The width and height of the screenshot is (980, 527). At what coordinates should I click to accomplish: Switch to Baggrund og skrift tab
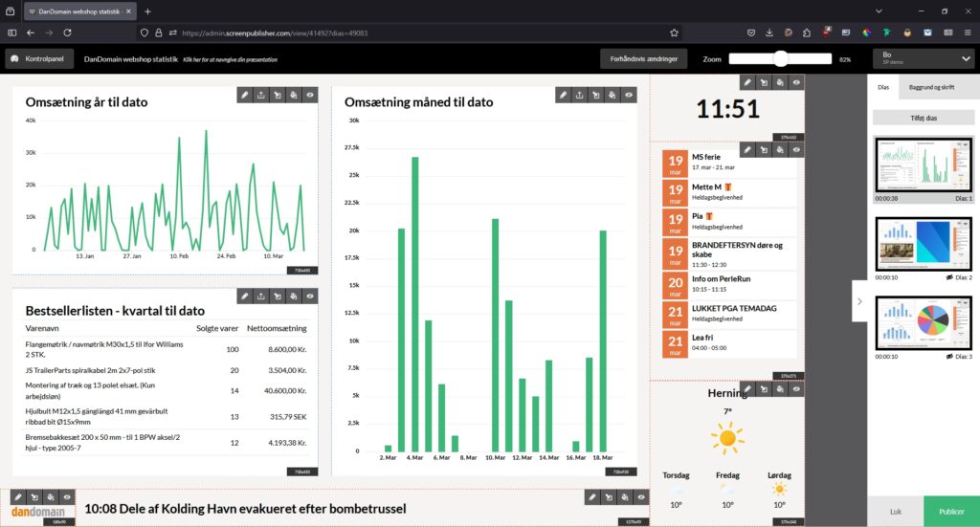931,87
